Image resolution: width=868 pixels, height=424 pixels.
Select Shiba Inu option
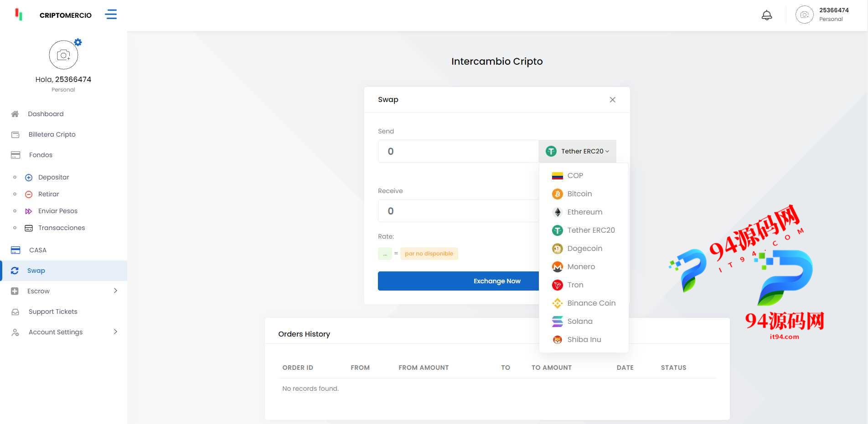584,340
